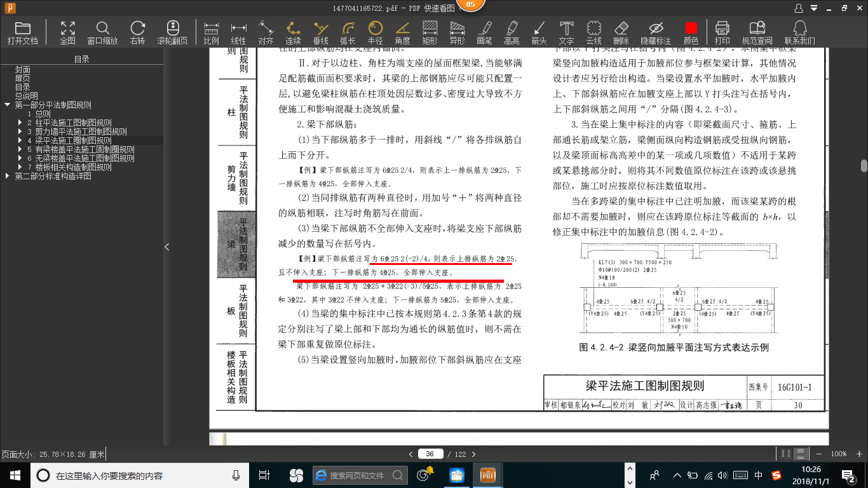868x488 pixels.
Task: Select the 高亮 highlighter tool
Action: click(x=512, y=32)
